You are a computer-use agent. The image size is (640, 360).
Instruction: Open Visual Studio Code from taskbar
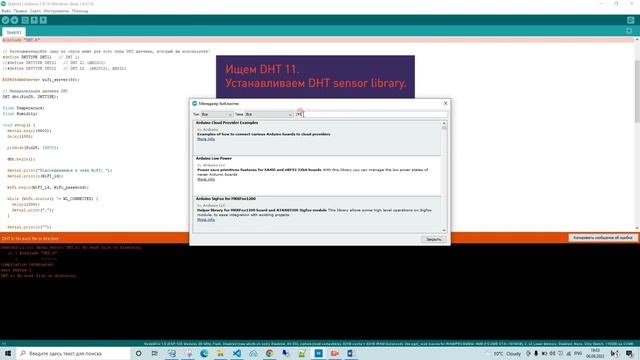click(236, 353)
